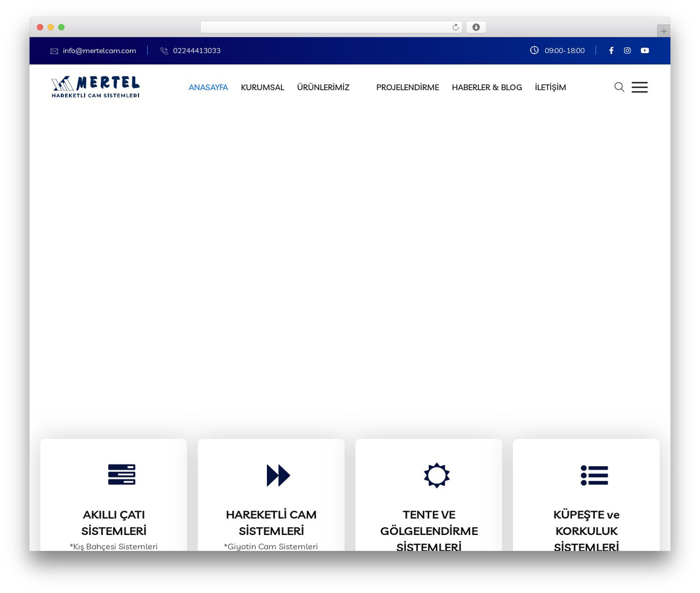The width and height of the screenshot is (700, 593).
Task: Click the fast-forward icon above Hareketli Cam
Action: point(278,475)
